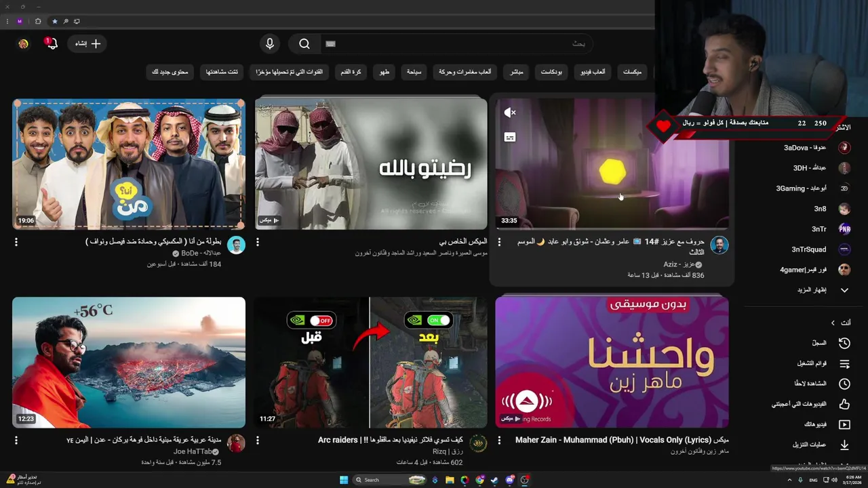Select the القنوات التي تم تحميلها مؤخرًا chip

(289, 72)
